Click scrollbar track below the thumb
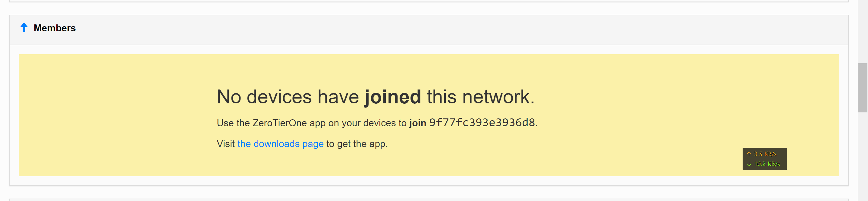The width and height of the screenshot is (868, 201). [862, 155]
